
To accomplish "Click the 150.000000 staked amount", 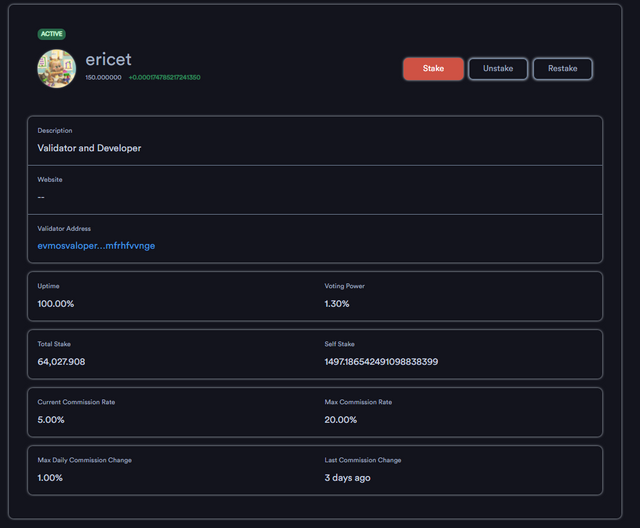I will pyautogui.click(x=103, y=77).
